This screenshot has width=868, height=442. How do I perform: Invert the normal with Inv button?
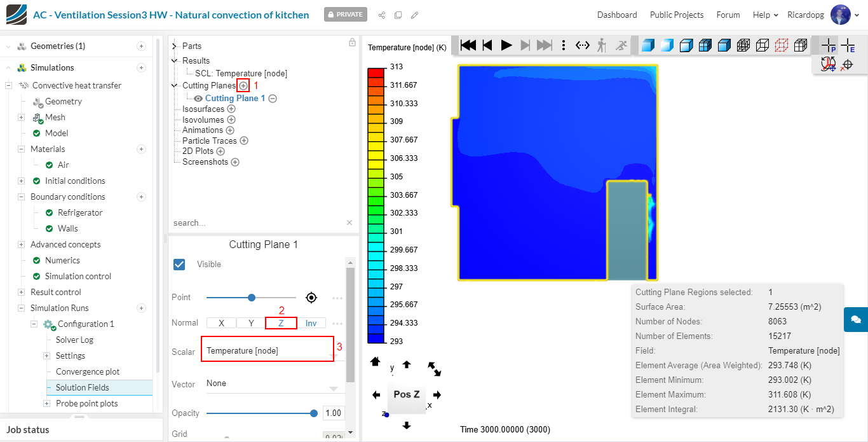(311, 323)
